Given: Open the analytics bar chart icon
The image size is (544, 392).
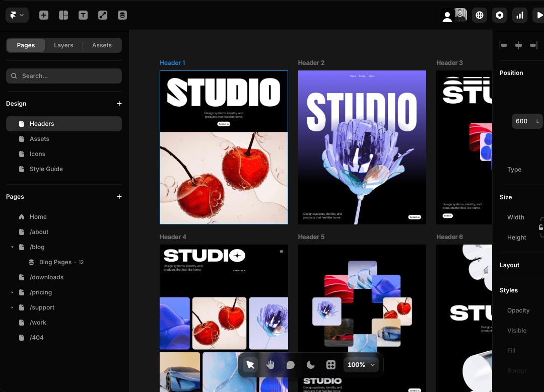Looking at the screenshot, I should pos(520,15).
